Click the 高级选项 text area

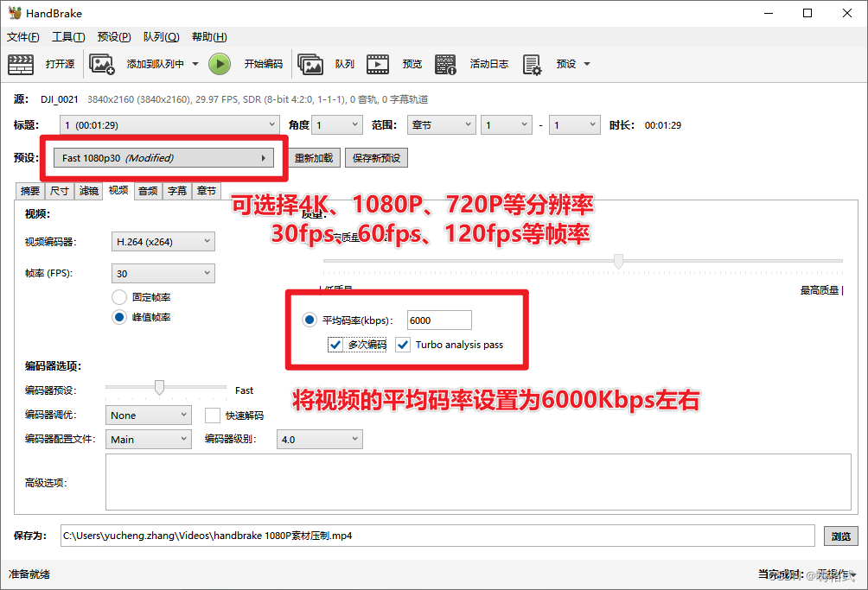(x=478, y=482)
